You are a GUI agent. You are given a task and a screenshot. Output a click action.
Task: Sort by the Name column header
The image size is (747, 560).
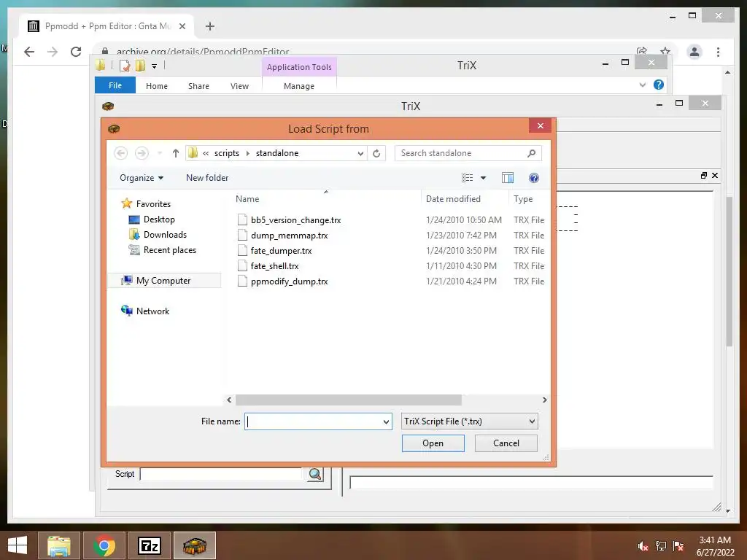[x=247, y=199]
